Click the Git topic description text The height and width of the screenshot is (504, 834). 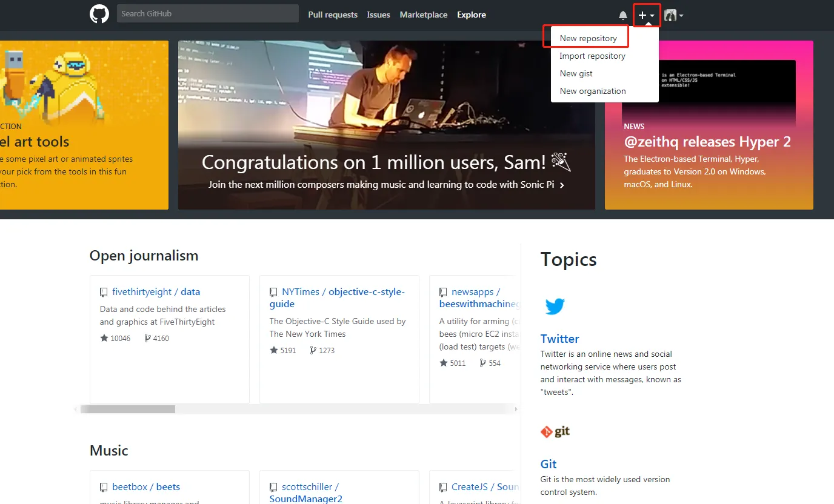tap(605, 486)
